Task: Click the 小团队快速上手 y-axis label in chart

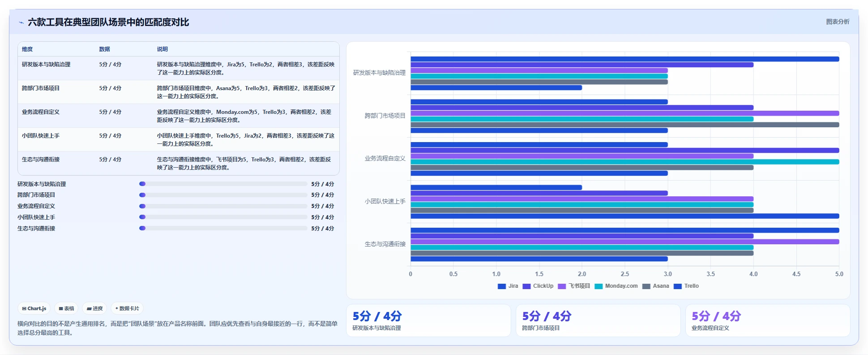Action: click(385, 202)
